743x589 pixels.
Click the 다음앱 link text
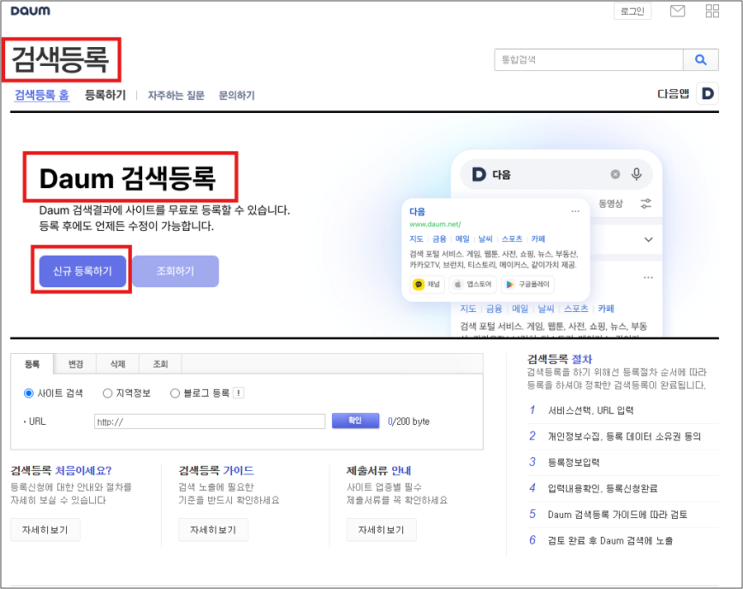coord(673,94)
